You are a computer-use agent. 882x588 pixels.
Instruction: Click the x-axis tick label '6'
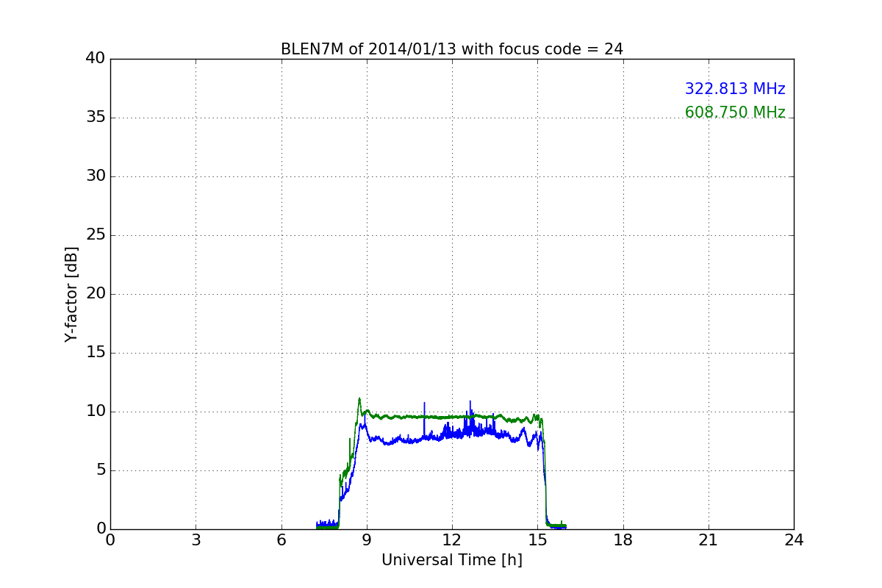pos(281,540)
